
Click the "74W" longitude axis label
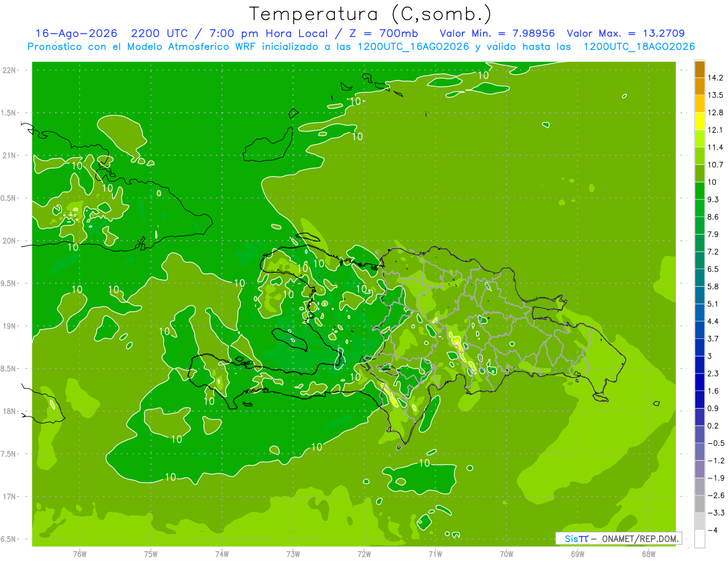click(221, 554)
